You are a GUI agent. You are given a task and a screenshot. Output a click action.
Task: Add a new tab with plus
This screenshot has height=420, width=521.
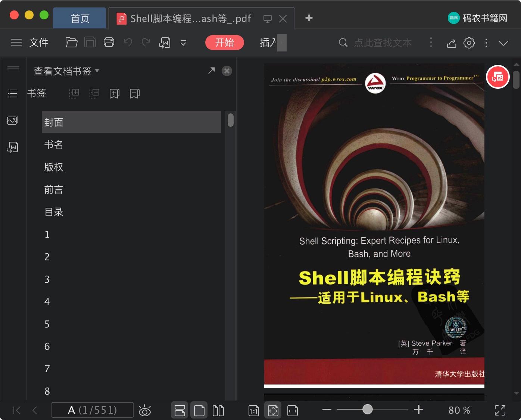click(x=309, y=18)
